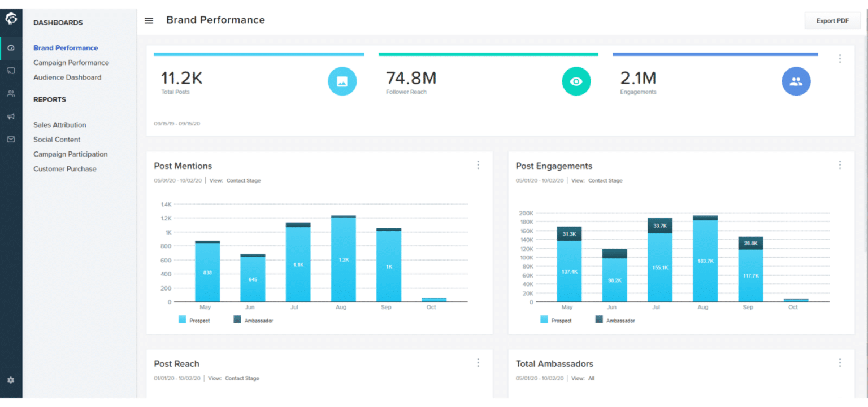Click the company logo at top left
Screen dimensions: 868x407
point(11,19)
